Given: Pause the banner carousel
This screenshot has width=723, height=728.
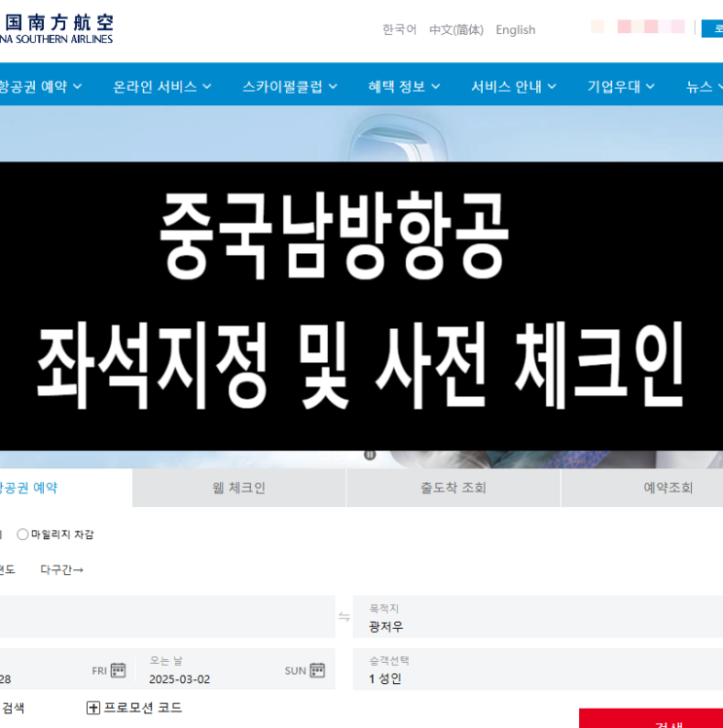Looking at the screenshot, I should coord(370,455).
